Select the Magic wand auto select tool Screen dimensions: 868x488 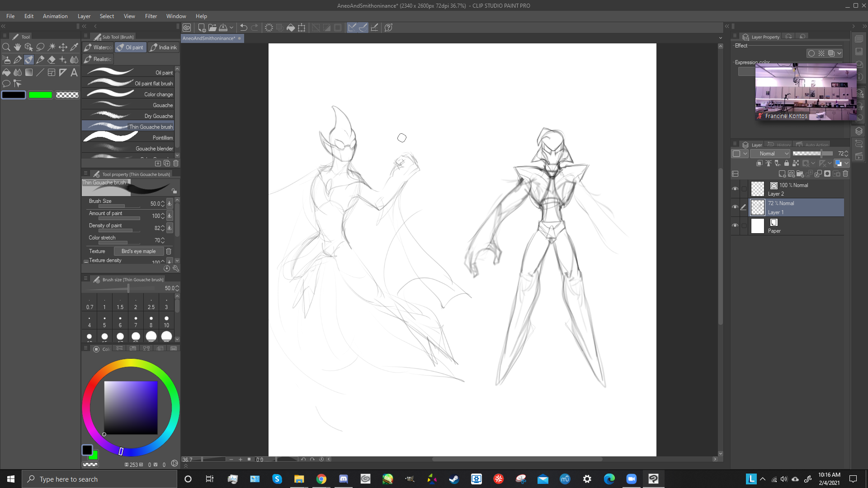52,47
